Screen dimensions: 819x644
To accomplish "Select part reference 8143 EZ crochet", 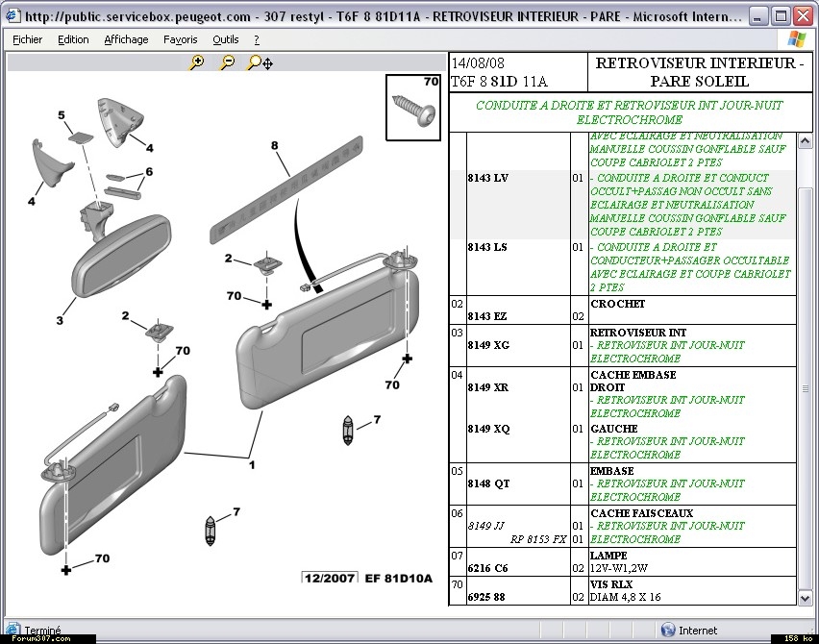I will pos(487,316).
